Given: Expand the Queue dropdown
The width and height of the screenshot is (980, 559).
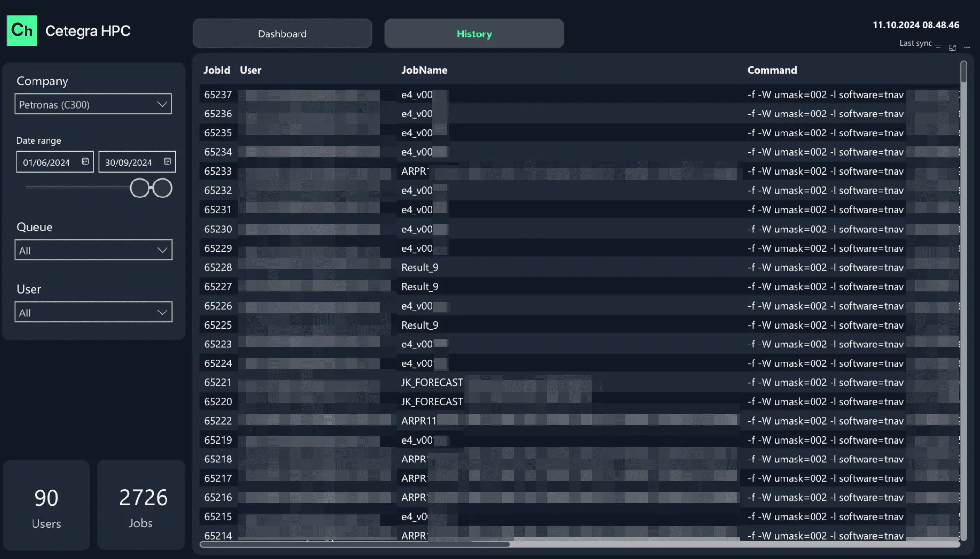Looking at the screenshot, I should 93,250.
